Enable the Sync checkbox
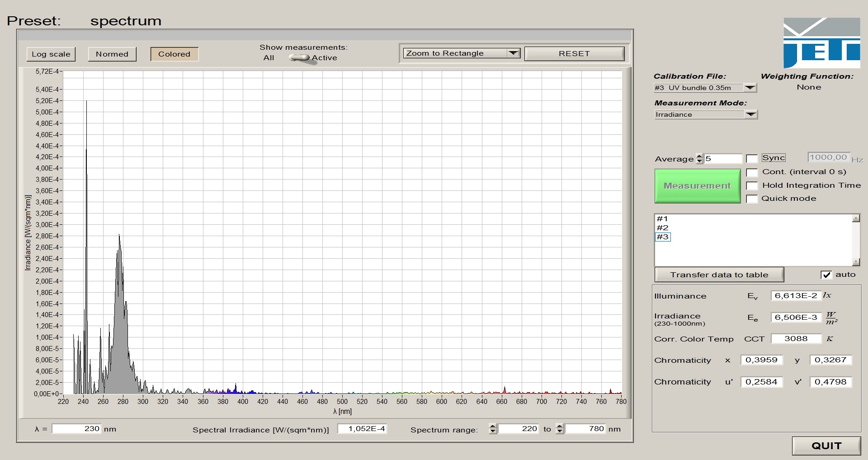868x460 pixels. click(x=752, y=159)
